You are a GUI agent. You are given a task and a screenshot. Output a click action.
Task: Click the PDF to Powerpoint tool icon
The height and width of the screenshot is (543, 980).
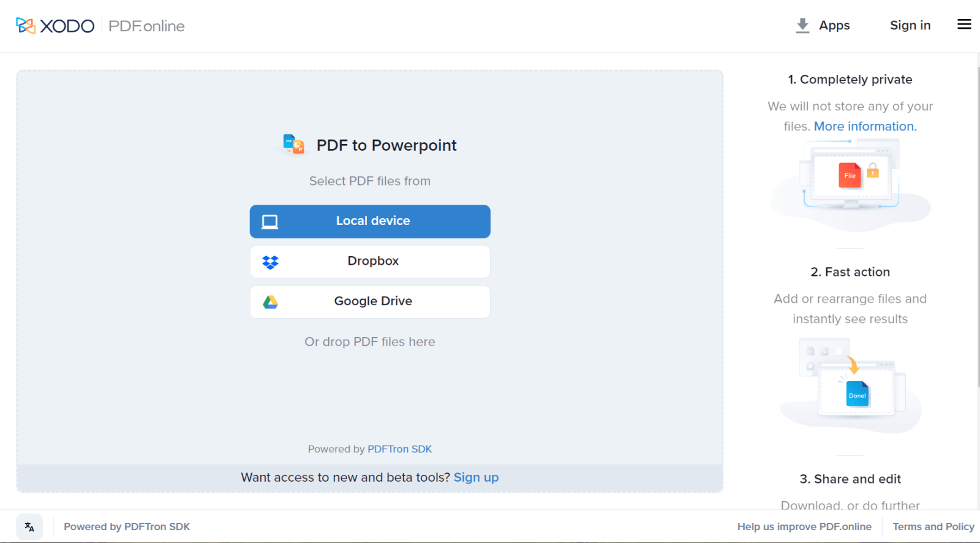pos(293,144)
